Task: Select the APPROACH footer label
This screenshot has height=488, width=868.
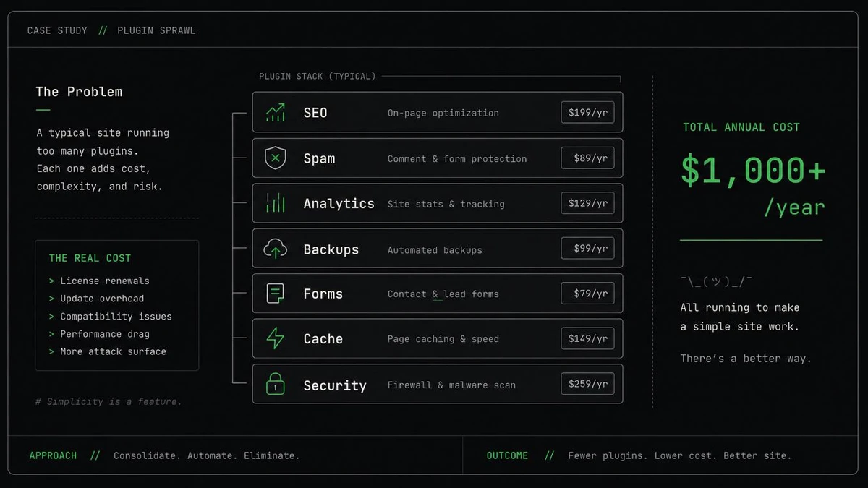Action: (53, 455)
